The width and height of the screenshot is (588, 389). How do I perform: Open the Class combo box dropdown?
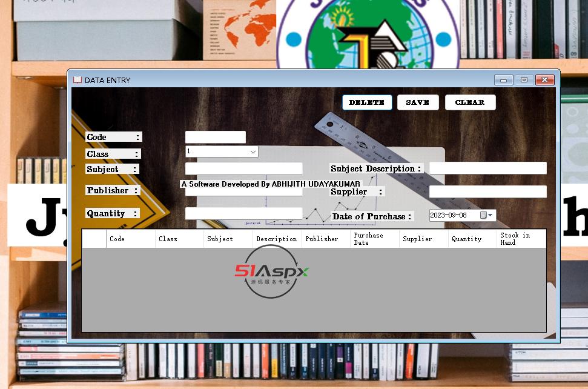(x=253, y=151)
